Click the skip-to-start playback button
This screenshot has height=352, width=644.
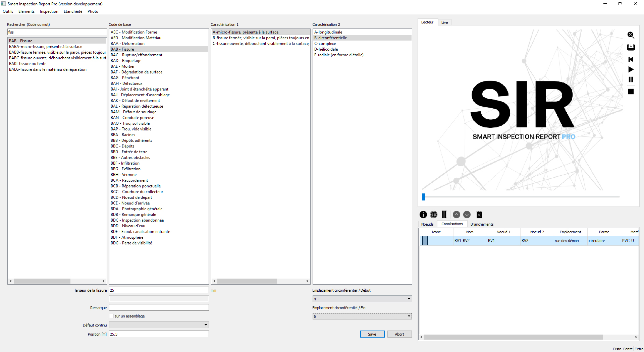coord(631,59)
